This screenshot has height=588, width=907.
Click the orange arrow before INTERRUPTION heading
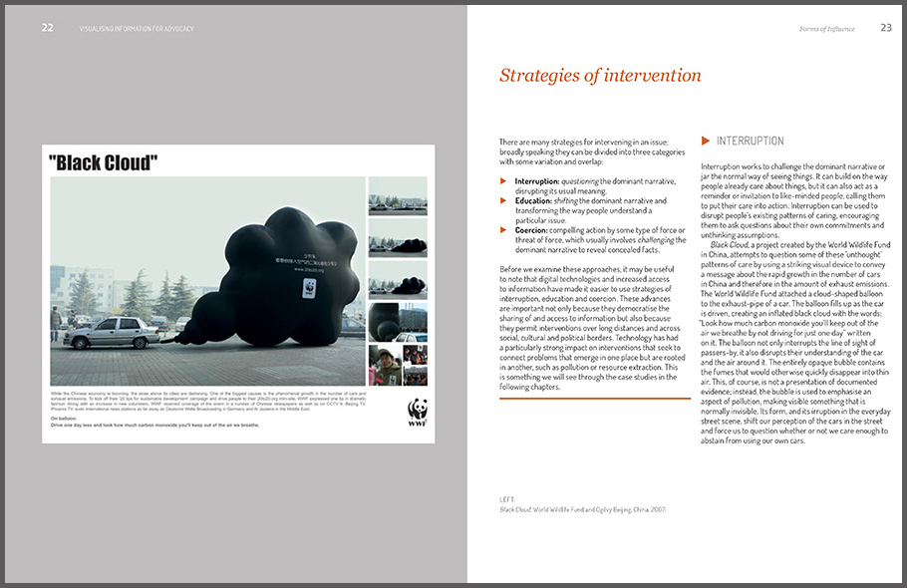705,141
